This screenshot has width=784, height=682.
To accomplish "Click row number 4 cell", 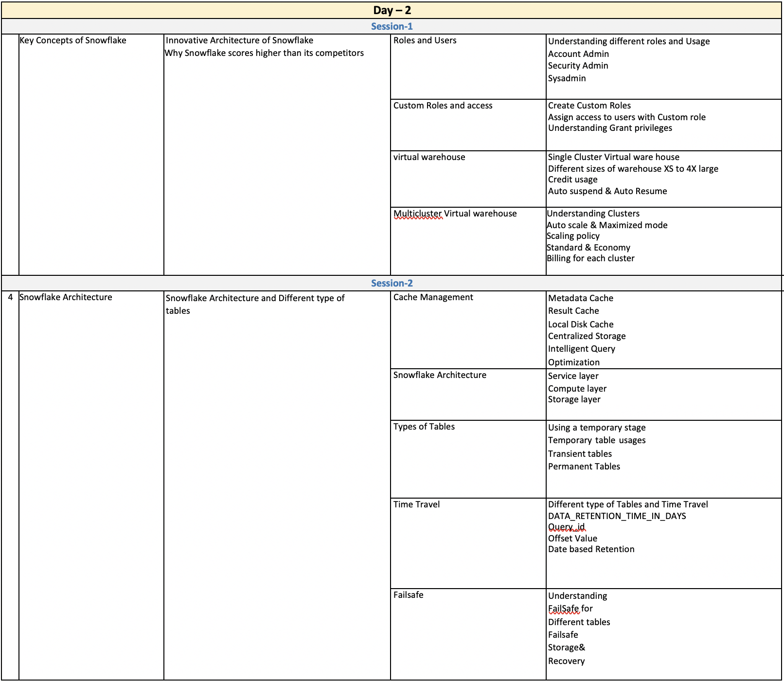I will [10, 297].
